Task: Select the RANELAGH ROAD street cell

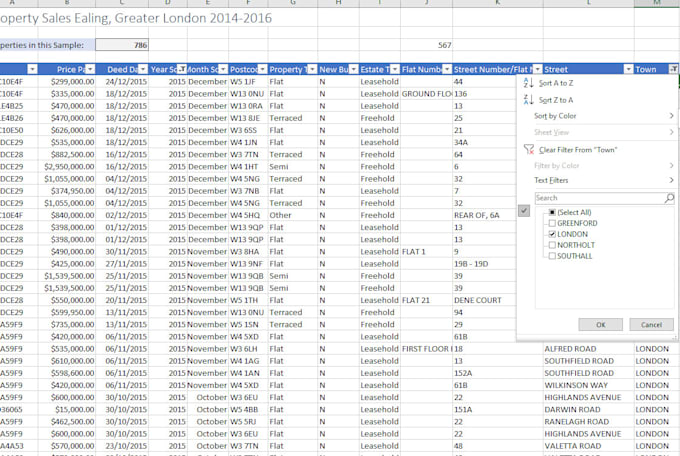Action: click(588, 422)
